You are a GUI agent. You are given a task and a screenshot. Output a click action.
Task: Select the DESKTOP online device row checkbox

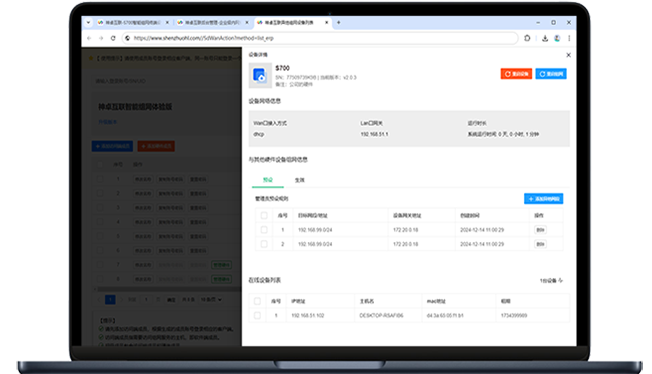click(x=257, y=315)
